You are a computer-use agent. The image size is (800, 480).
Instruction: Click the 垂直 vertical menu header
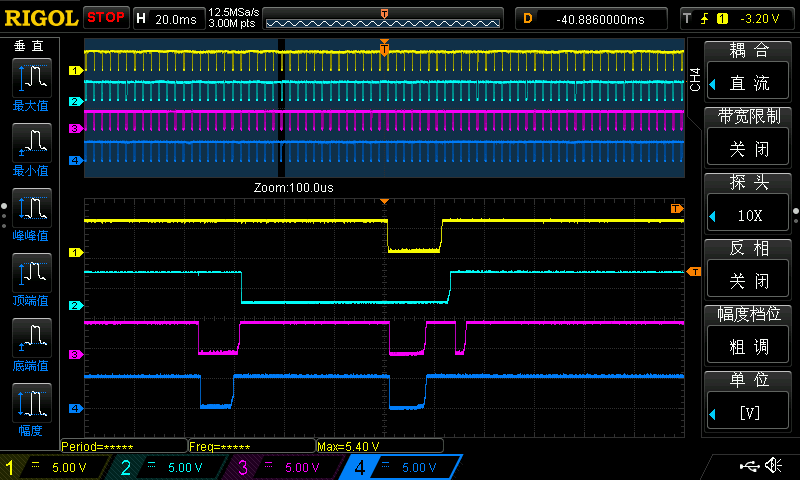pos(29,46)
